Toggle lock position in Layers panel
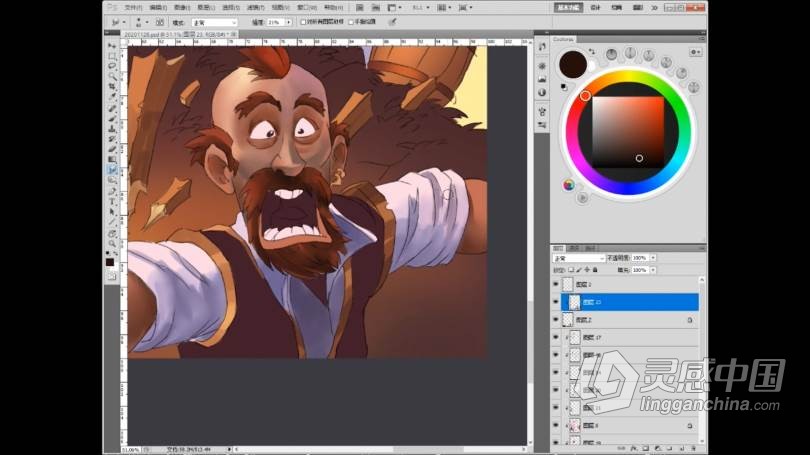This screenshot has height=455, width=810. point(587,270)
